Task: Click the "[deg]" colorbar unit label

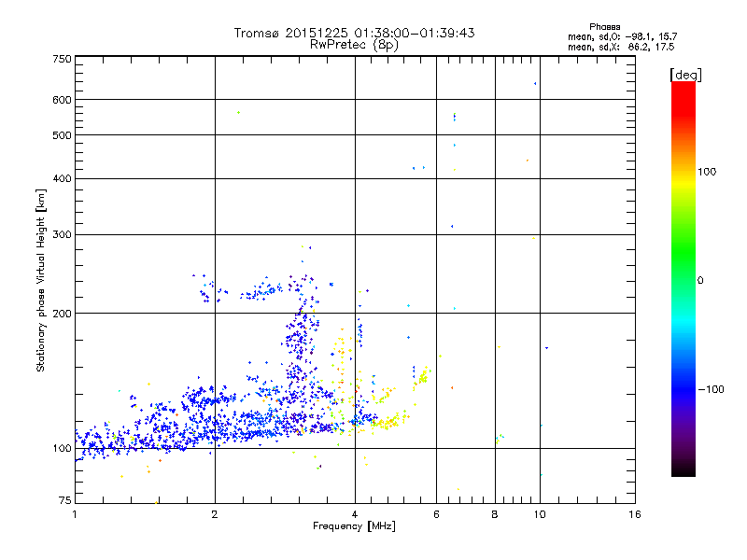Action: point(685,75)
